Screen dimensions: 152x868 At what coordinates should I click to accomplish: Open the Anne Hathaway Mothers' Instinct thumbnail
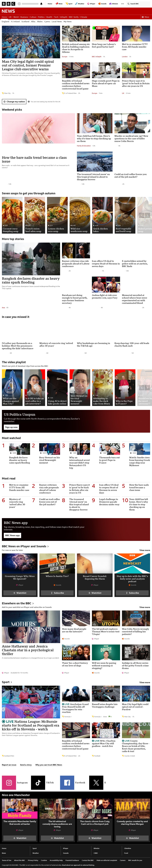coord(31,627)
